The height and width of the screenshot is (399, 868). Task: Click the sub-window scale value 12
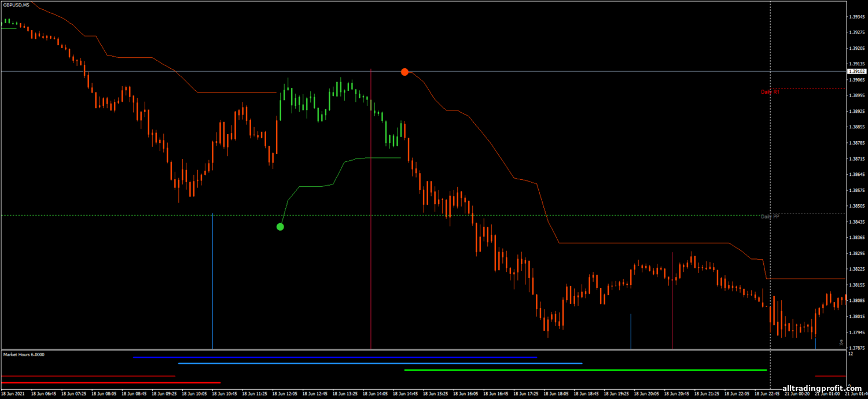(850, 354)
